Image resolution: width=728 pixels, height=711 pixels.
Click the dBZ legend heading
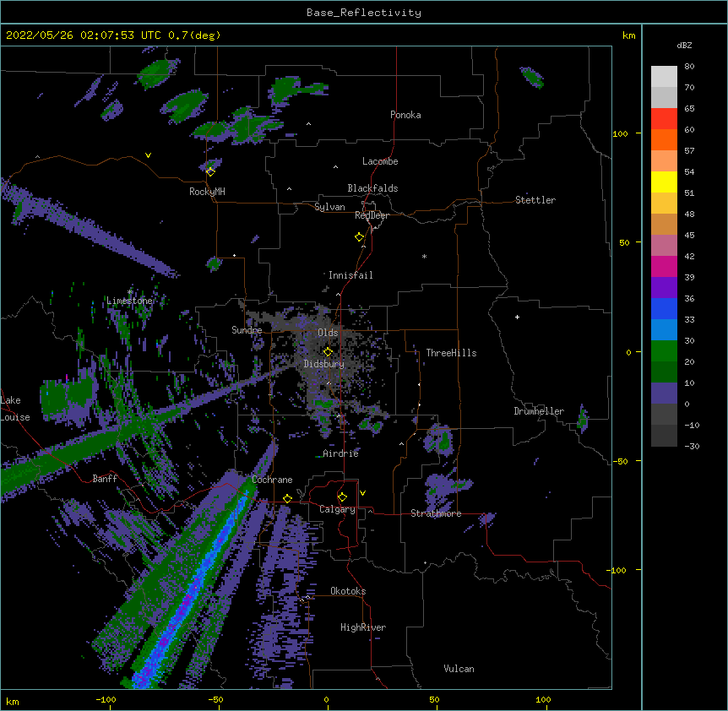tap(684, 45)
